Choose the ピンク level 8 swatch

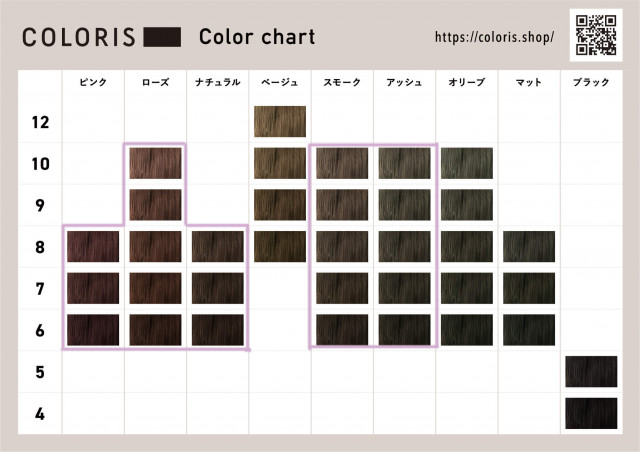(93, 246)
